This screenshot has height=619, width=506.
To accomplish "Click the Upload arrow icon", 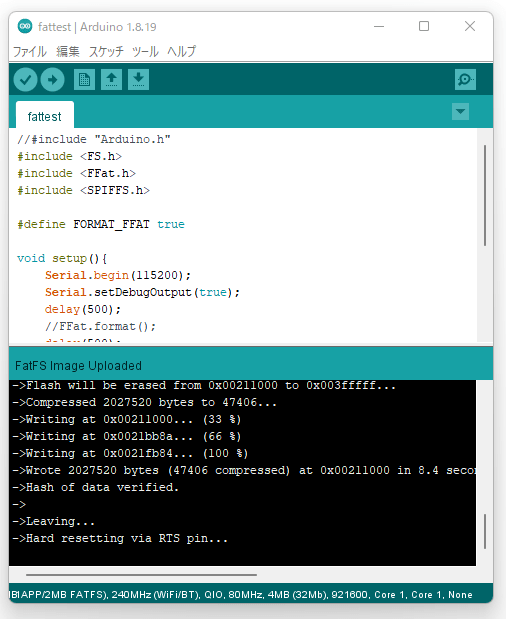I will (x=52, y=80).
